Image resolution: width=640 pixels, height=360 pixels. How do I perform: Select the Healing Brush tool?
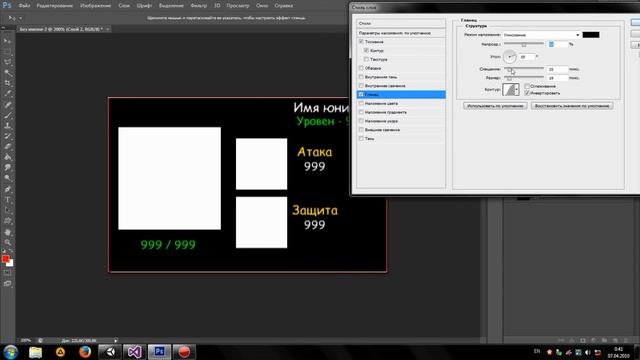[7, 104]
